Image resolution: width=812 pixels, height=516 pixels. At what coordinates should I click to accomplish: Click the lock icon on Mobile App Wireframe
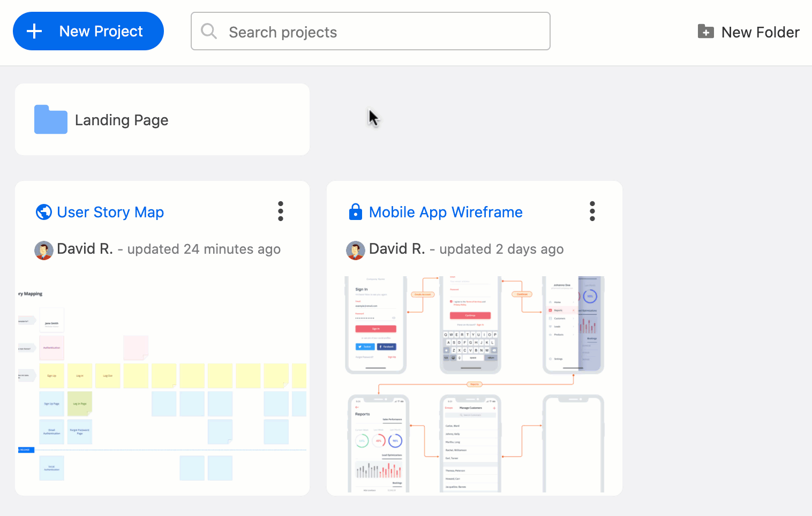coord(355,211)
